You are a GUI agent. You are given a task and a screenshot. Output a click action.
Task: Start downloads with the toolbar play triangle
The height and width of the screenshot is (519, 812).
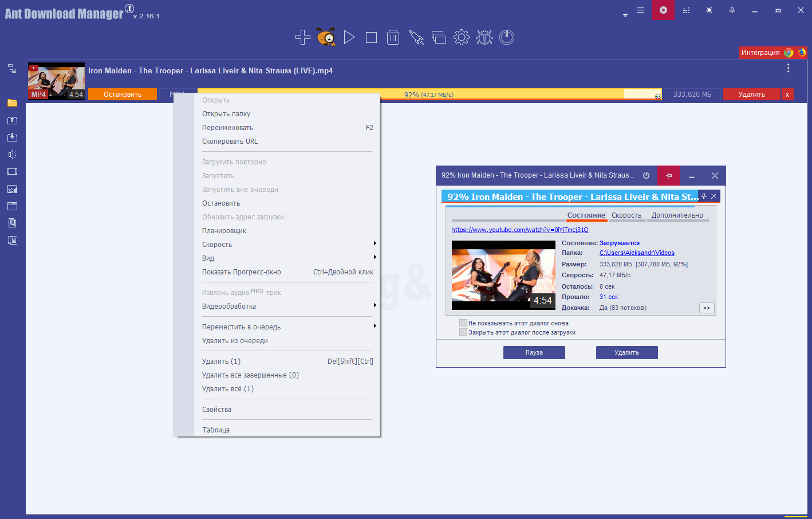pos(349,37)
